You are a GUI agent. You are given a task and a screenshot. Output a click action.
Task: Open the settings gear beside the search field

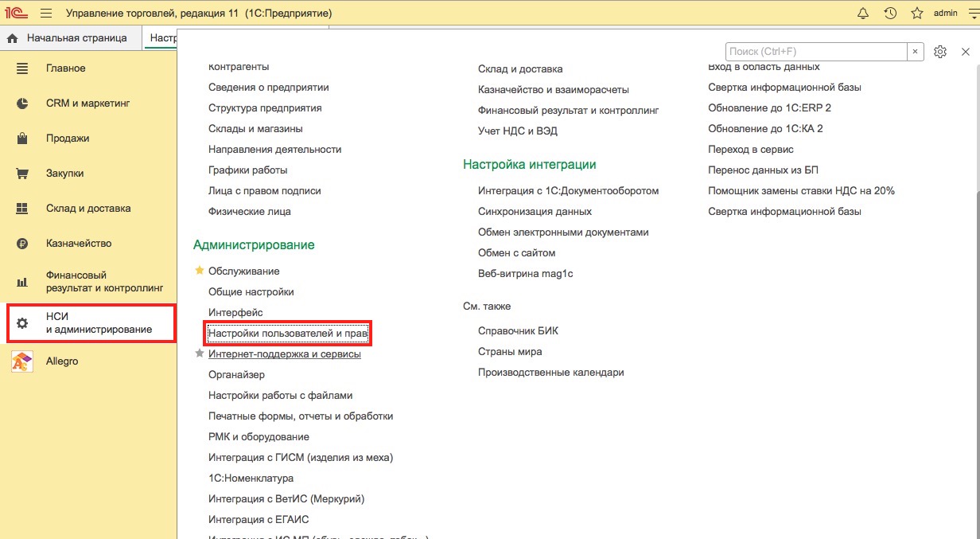click(x=940, y=52)
